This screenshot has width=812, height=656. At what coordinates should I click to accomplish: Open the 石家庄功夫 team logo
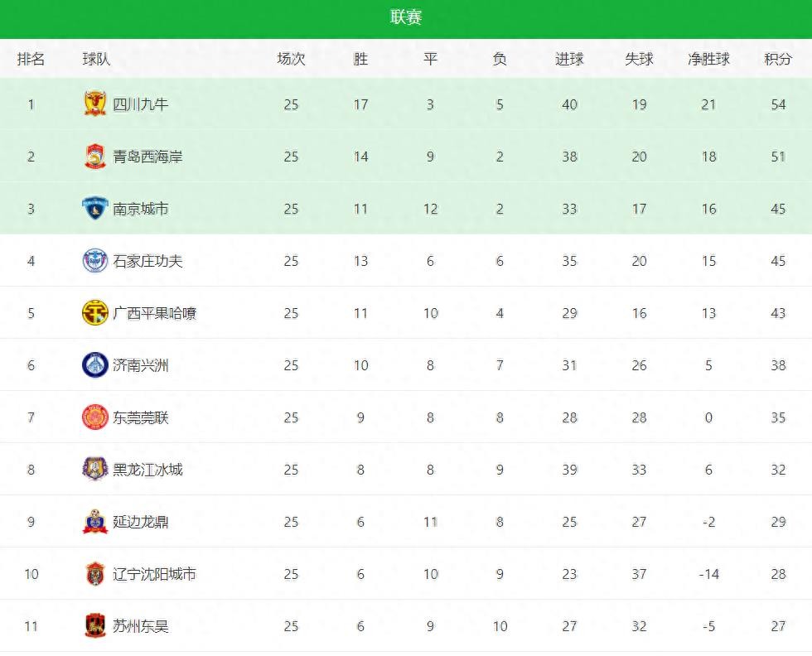pos(95,261)
